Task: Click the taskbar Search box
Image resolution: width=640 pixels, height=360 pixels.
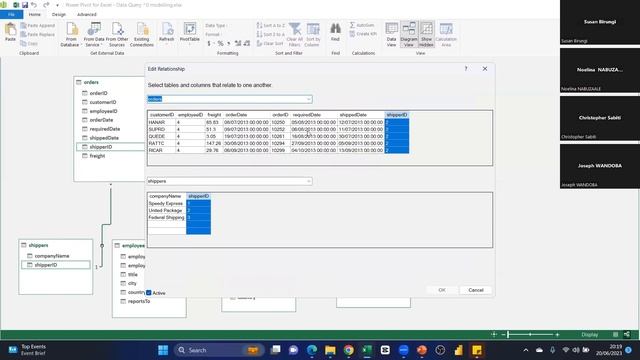Action: click(x=220, y=350)
